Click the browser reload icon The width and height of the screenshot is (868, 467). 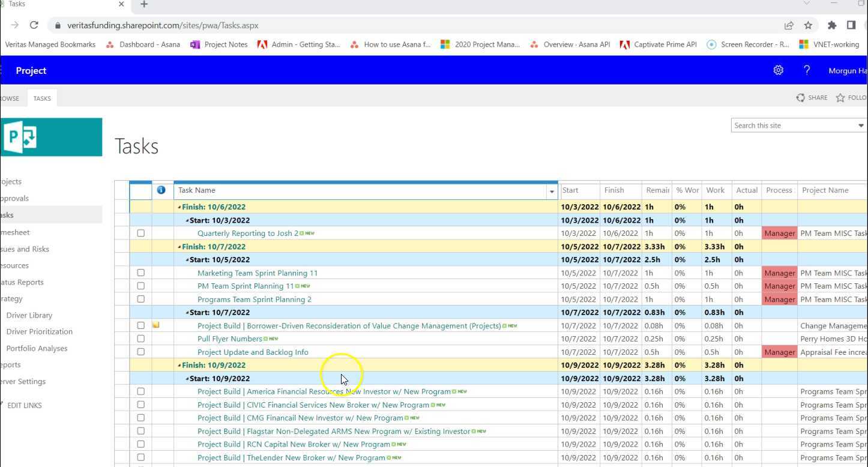34,25
